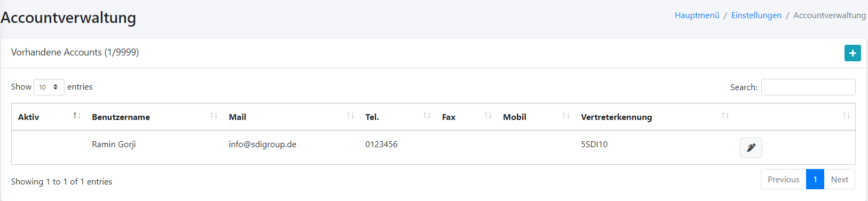Select the info@sdigroup.de mail cell

tap(263, 144)
